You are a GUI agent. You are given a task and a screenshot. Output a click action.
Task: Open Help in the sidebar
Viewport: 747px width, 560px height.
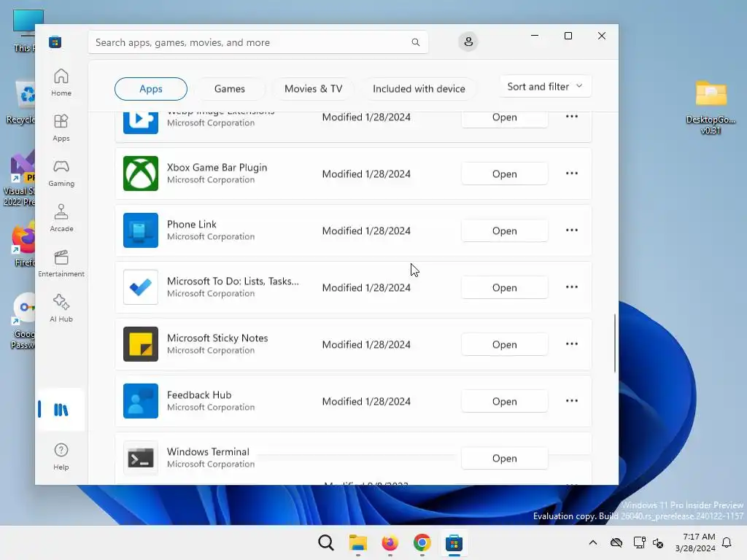tap(61, 456)
